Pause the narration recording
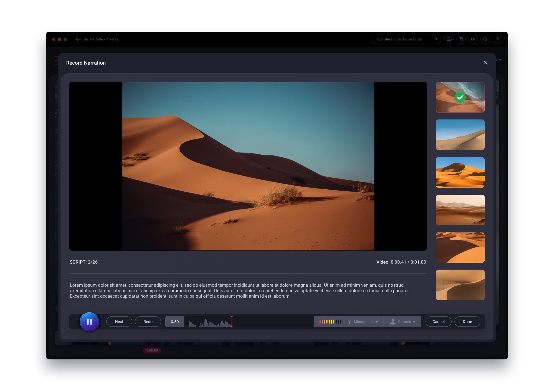The width and height of the screenshot is (554, 392). coord(89,321)
